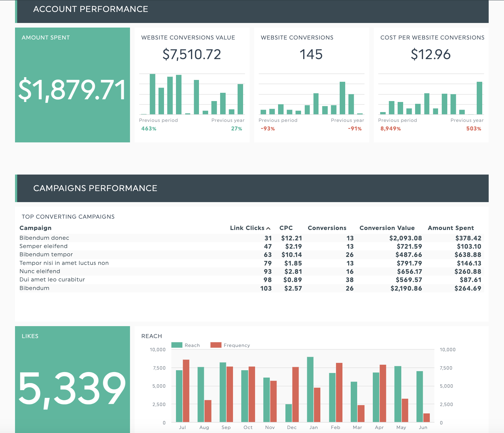The image size is (504, 433).
Task: Click the Campaign column header
Action: 36,228
